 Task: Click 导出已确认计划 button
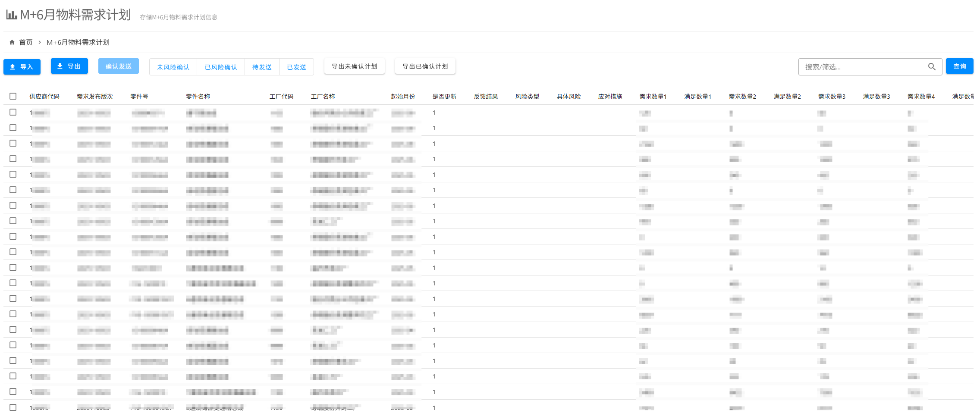(425, 66)
